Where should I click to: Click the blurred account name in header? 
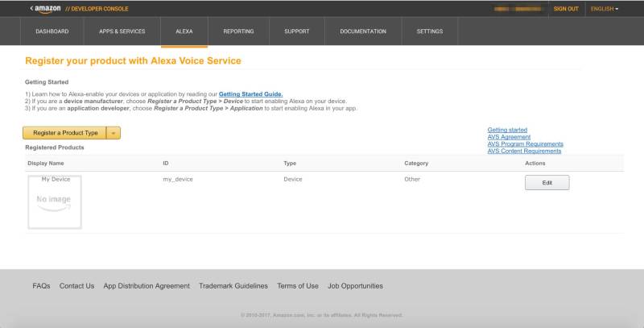(518, 9)
